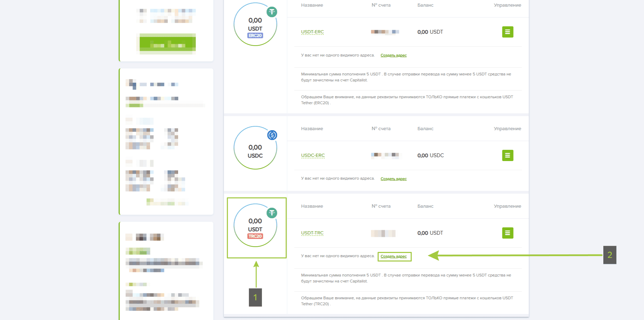This screenshot has width=644, height=320.
Task: Click the green button in left sidebar
Action: pyautogui.click(x=168, y=44)
